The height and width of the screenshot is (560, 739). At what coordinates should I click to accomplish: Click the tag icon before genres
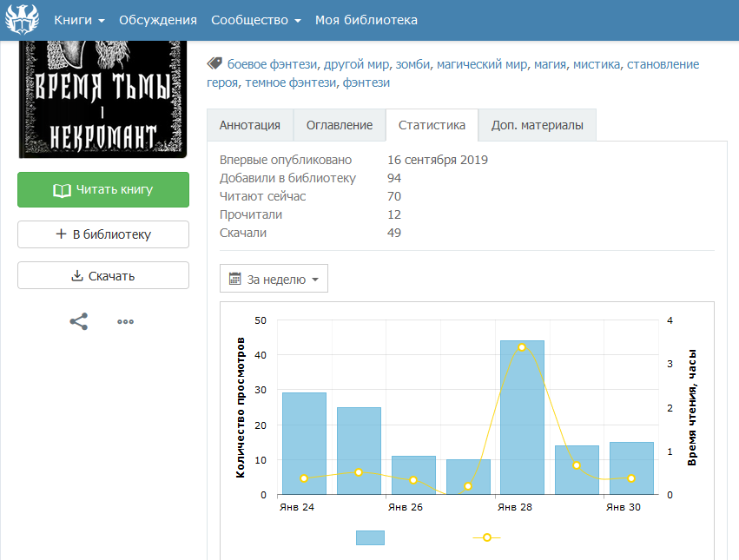(214, 64)
